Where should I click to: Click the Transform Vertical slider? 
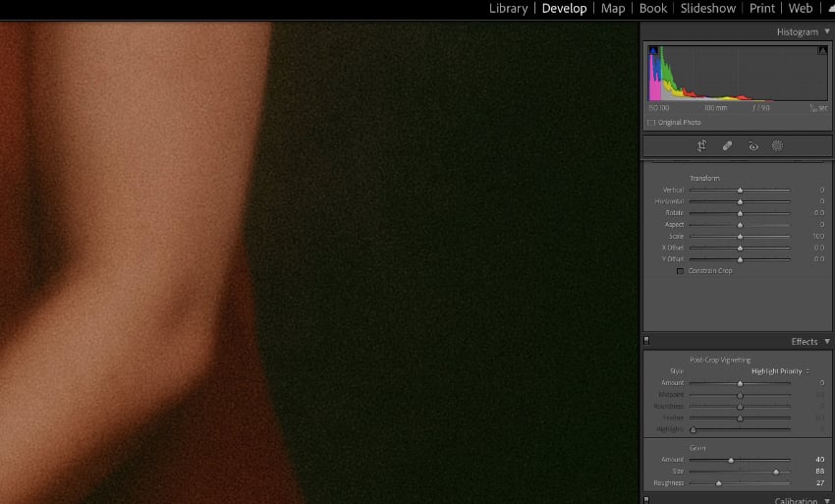740,191
